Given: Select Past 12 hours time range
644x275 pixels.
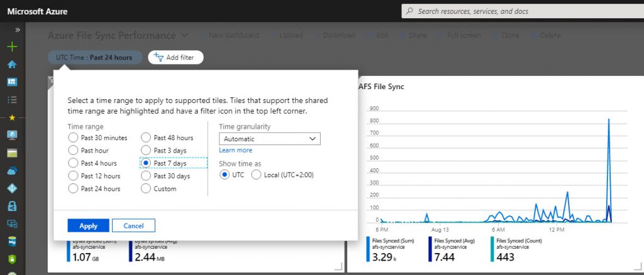Looking at the screenshot, I should 73,176.
